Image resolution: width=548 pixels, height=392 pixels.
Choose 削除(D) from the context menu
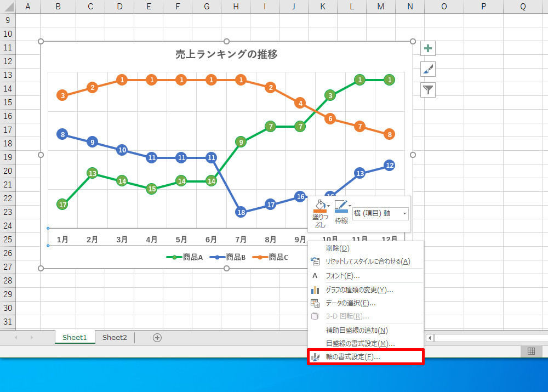coord(366,248)
